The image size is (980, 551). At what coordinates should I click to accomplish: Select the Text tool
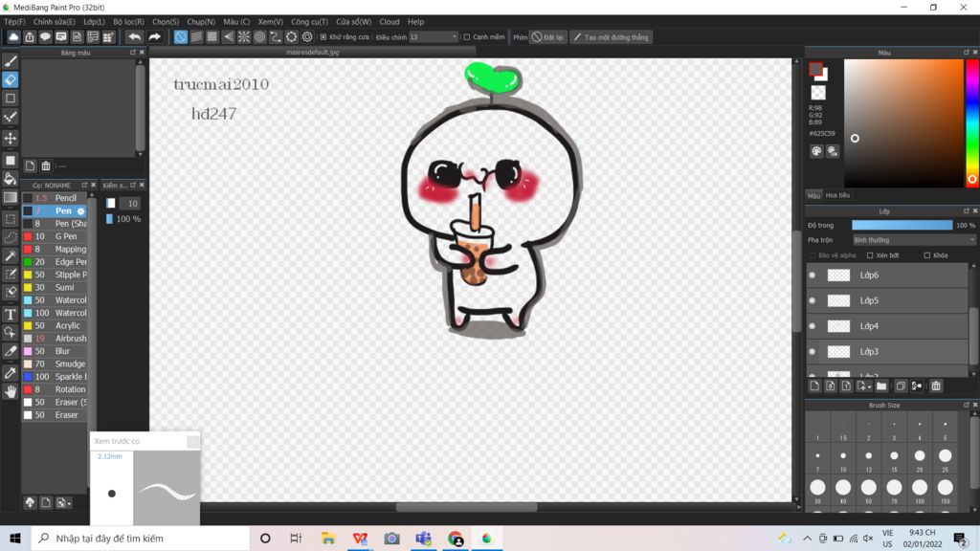pos(11,314)
